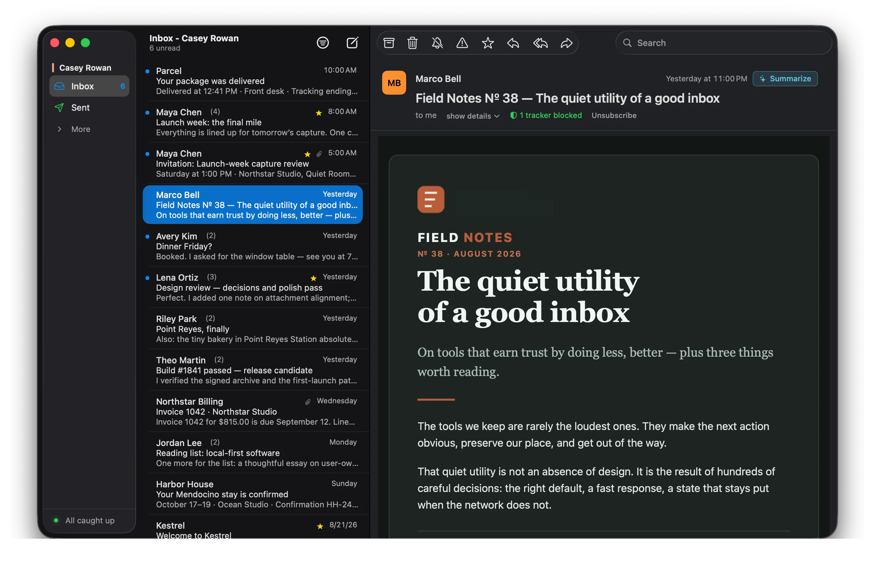875x588 pixels.
Task: Click unread dot on Parcel email
Action: [147, 71]
